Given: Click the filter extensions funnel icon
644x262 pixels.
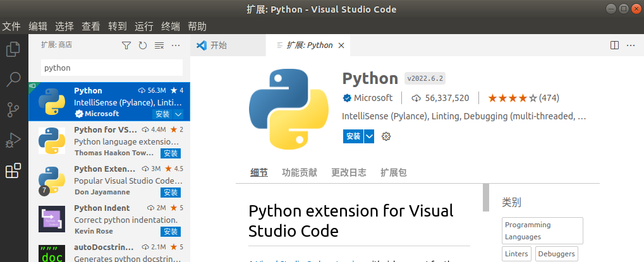Looking at the screenshot, I should [x=126, y=45].
